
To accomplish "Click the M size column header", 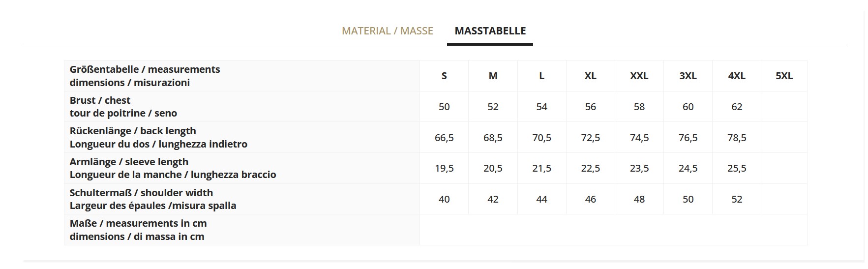I will (493, 76).
